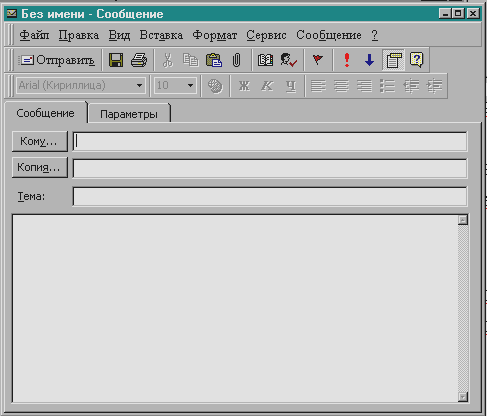Click the paperclip attach file icon
487x416 pixels.
(x=236, y=60)
